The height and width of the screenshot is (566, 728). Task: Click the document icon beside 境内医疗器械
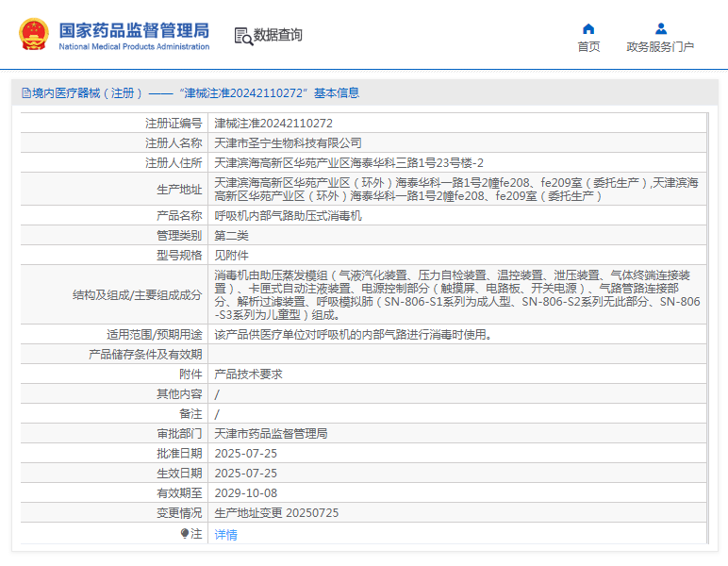26,93
